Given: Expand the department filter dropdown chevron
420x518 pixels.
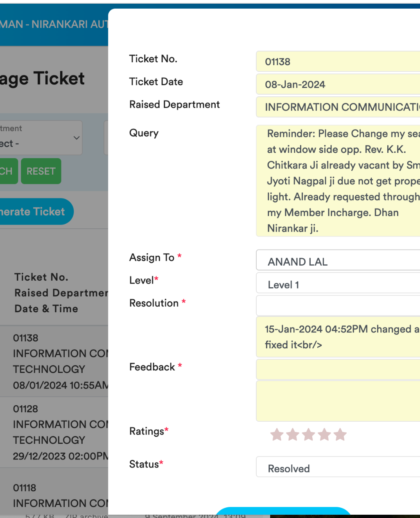Looking at the screenshot, I should [x=76, y=138].
